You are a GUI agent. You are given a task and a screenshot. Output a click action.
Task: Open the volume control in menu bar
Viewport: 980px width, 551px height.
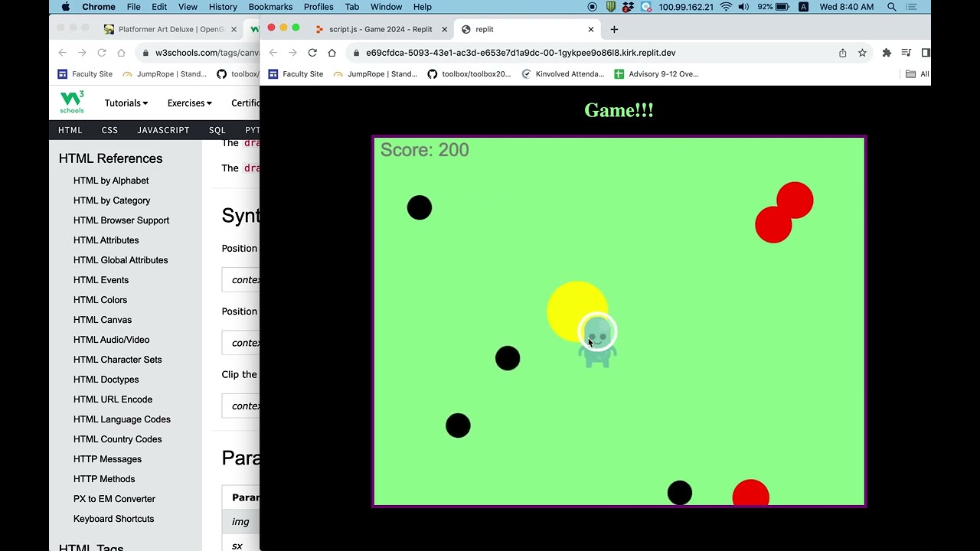coord(744,7)
